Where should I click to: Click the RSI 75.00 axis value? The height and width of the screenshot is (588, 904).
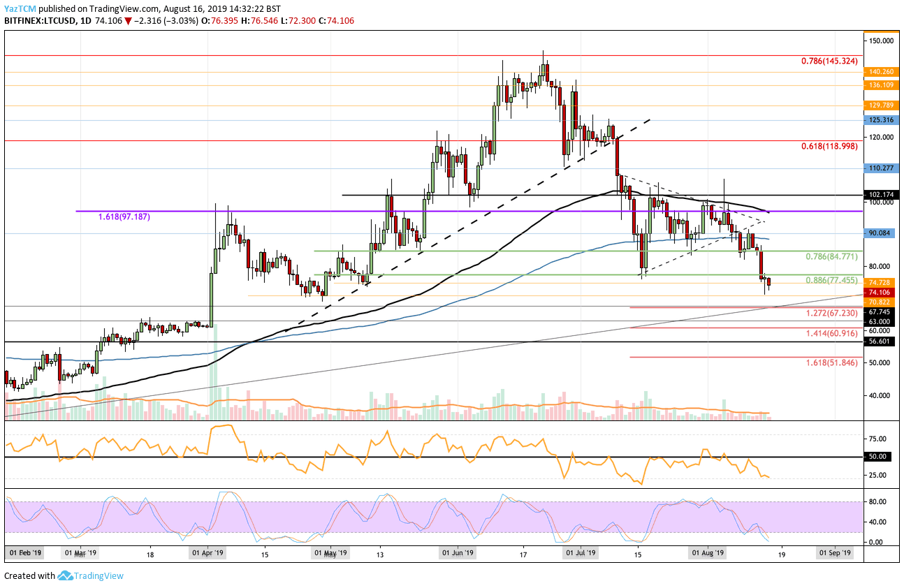(x=879, y=439)
